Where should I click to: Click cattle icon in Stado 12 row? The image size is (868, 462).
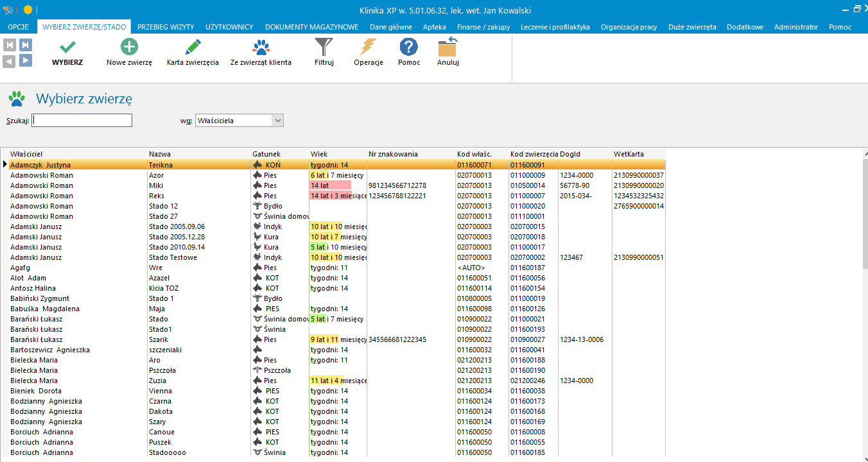pos(258,206)
